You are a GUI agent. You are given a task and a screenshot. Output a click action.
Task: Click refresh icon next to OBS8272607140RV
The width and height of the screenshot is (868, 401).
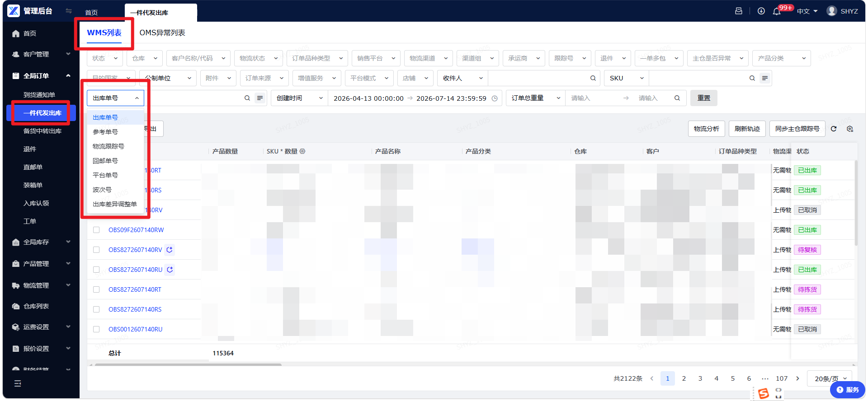pos(170,250)
